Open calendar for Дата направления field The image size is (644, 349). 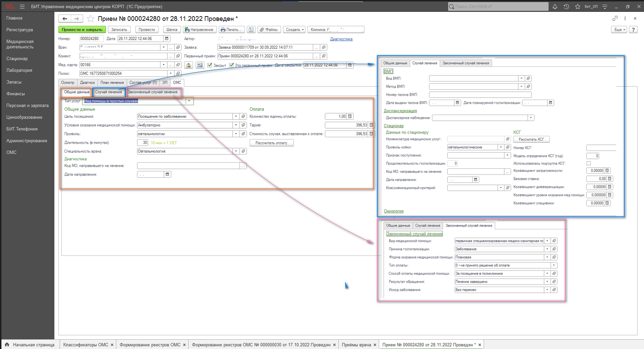[x=167, y=174]
